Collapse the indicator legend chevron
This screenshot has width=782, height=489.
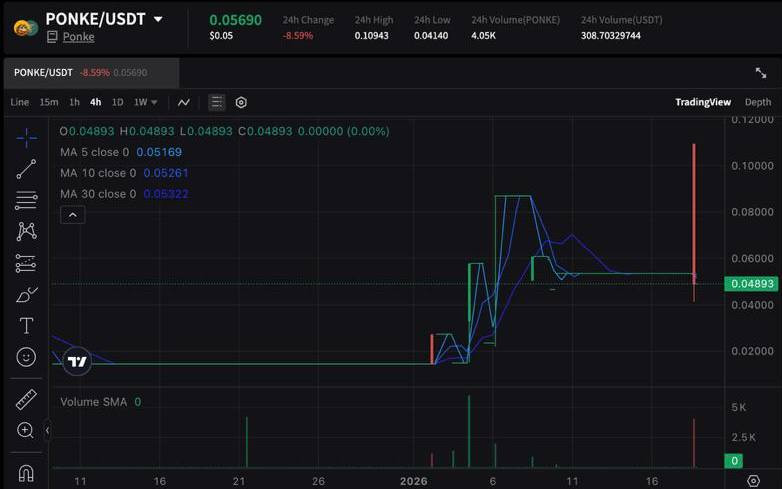click(x=72, y=215)
